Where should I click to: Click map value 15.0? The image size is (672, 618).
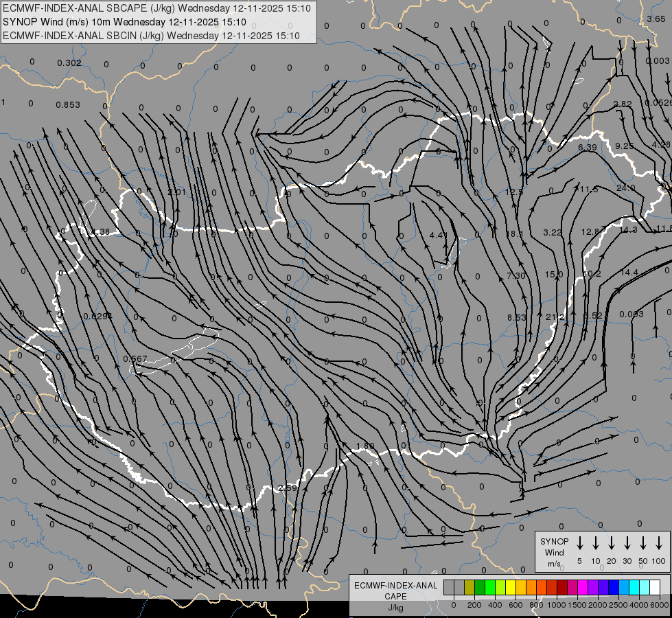coord(554,275)
